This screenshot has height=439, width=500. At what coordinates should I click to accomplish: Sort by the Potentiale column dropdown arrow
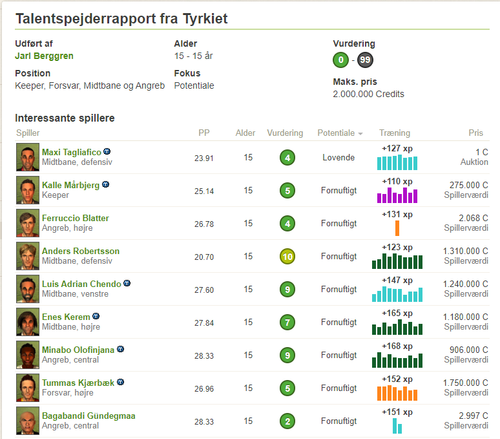pyautogui.click(x=360, y=134)
